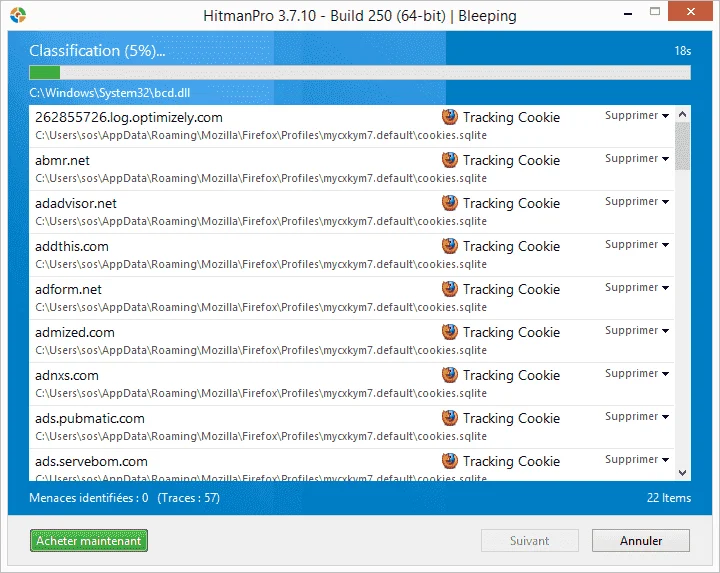Minimize the HitmanPro window
The height and width of the screenshot is (573, 720).
tap(628, 14)
